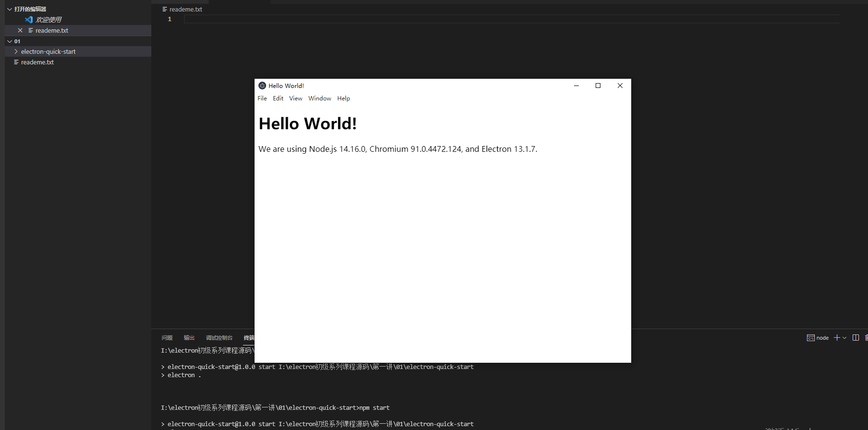The width and height of the screenshot is (868, 430).
Task: Click the npm start command line
Action: tap(275, 407)
